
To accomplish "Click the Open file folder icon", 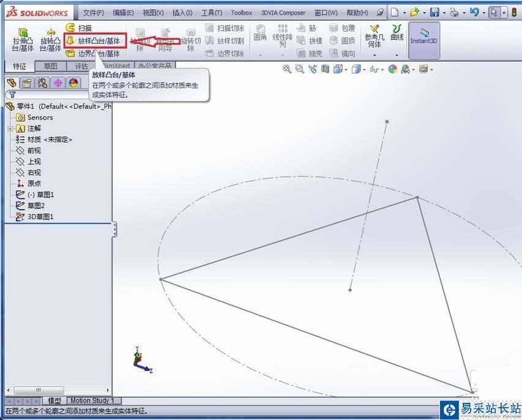I will click(414, 13).
